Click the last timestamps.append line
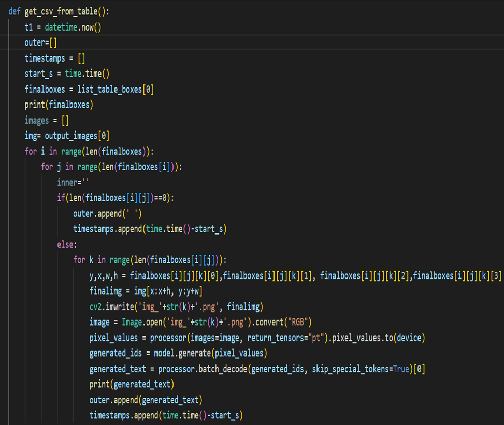Image resolution: width=504 pixels, height=425 pixels. (166, 415)
